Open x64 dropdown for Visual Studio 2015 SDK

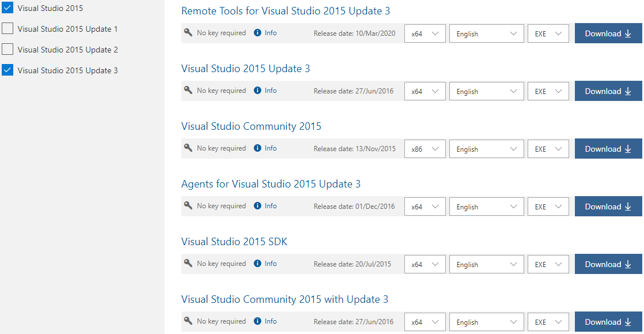[x=425, y=264]
